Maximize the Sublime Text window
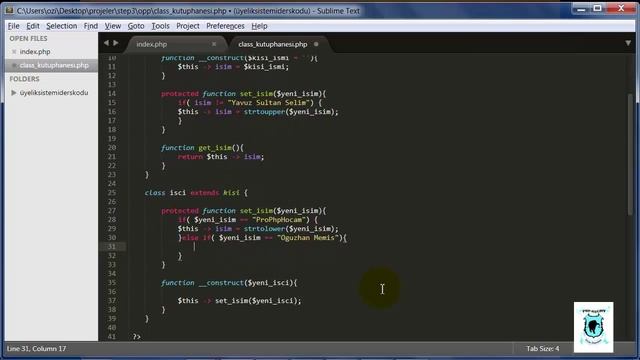The height and width of the screenshot is (360, 640). click(598, 9)
